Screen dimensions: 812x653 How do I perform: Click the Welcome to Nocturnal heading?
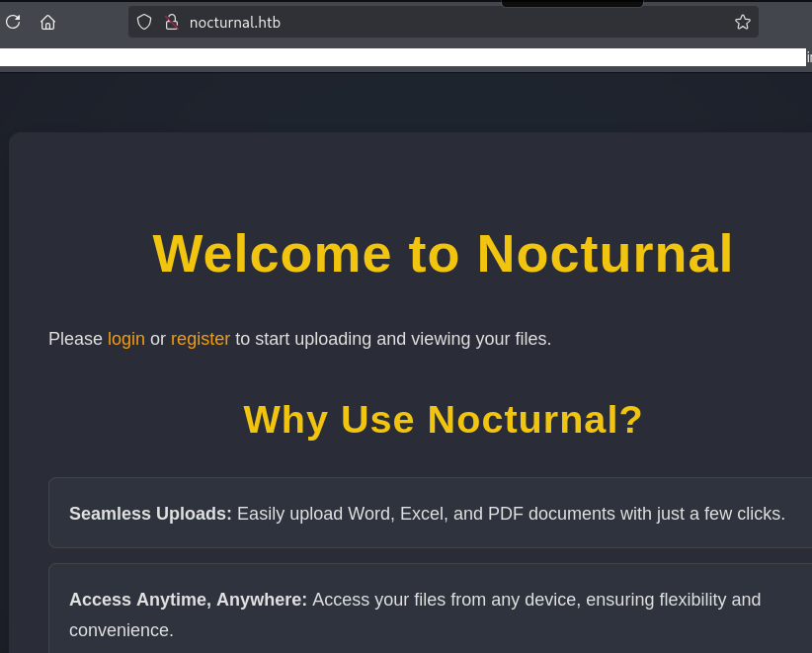coord(443,253)
